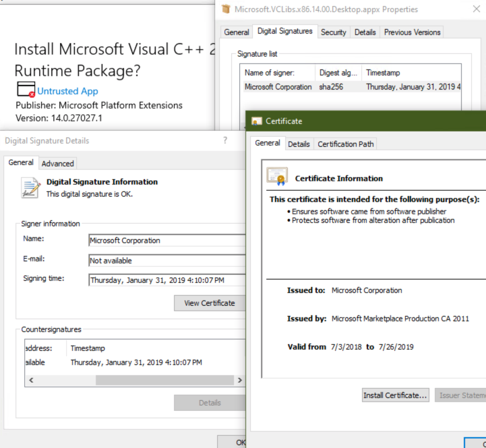Click the address: column header in Countersignatures
The height and width of the screenshot is (448, 486).
click(46, 348)
